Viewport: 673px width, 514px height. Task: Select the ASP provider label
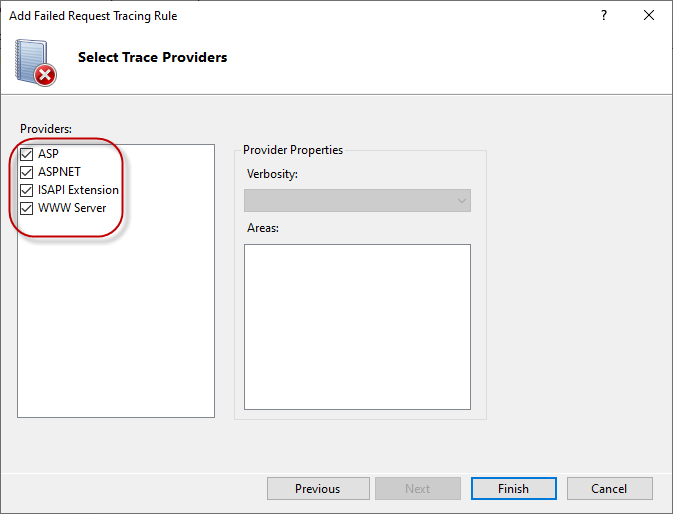point(49,155)
